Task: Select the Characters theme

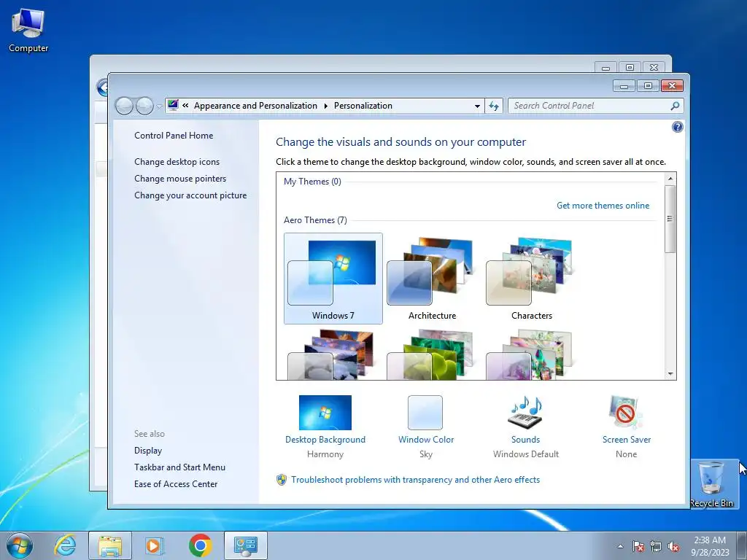Action: click(x=531, y=279)
